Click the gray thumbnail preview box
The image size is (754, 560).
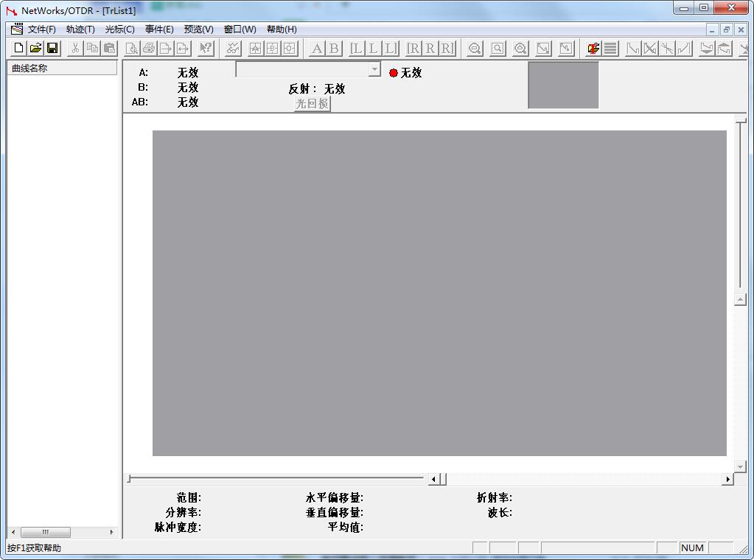(x=563, y=85)
